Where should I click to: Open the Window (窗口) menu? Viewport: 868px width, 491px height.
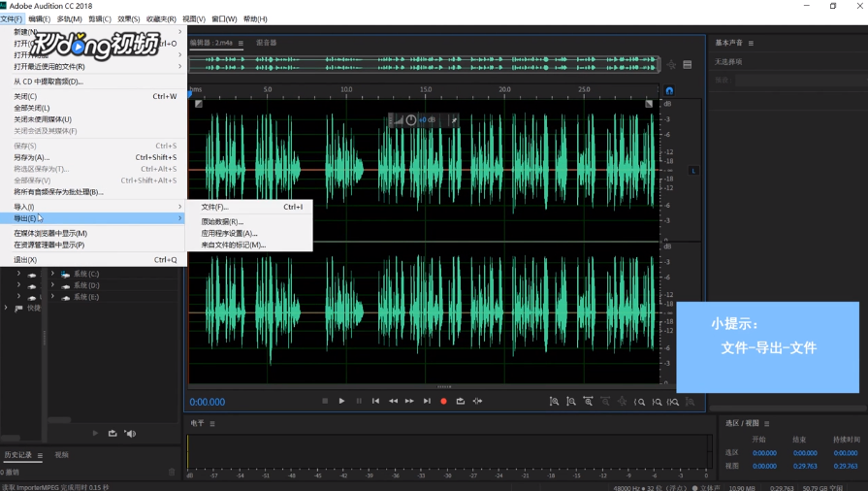pyautogui.click(x=224, y=18)
